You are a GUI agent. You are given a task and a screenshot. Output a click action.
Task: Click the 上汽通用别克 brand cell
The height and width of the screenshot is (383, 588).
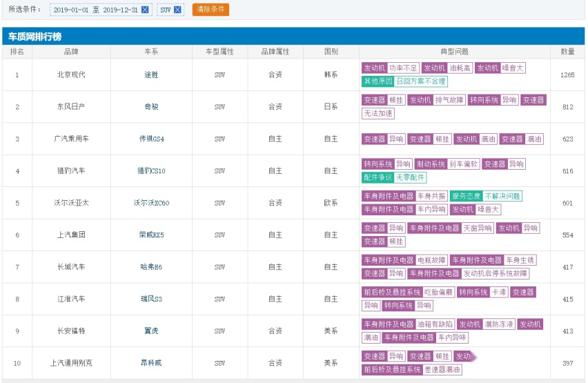[71, 363]
